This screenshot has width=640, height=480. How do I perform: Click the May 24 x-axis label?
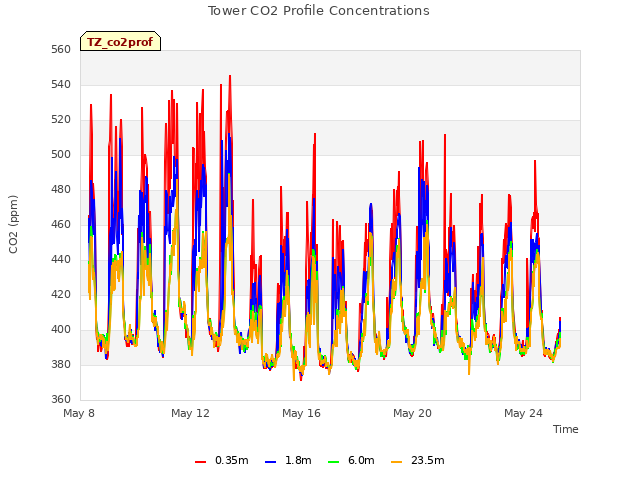(523, 413)
